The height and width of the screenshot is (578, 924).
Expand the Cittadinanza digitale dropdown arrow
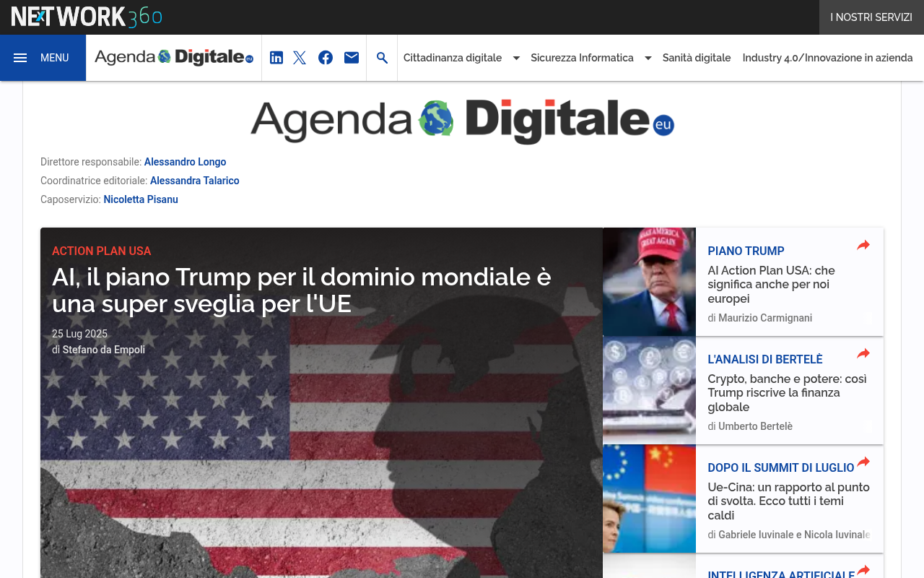pos(516,58)
